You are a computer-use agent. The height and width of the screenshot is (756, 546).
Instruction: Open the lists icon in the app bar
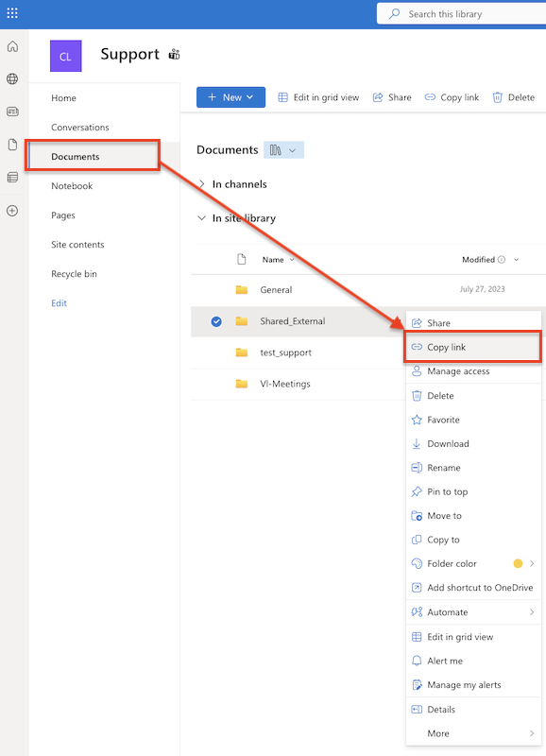point(12,177)
